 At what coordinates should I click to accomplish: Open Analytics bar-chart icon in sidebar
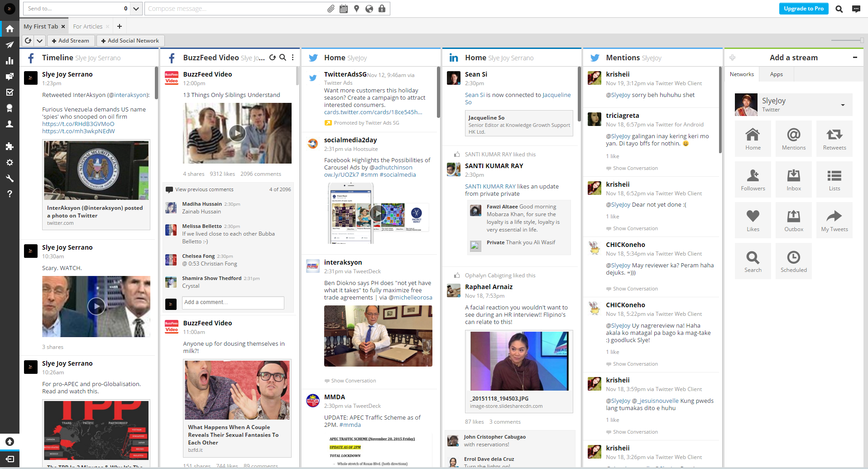10,61
